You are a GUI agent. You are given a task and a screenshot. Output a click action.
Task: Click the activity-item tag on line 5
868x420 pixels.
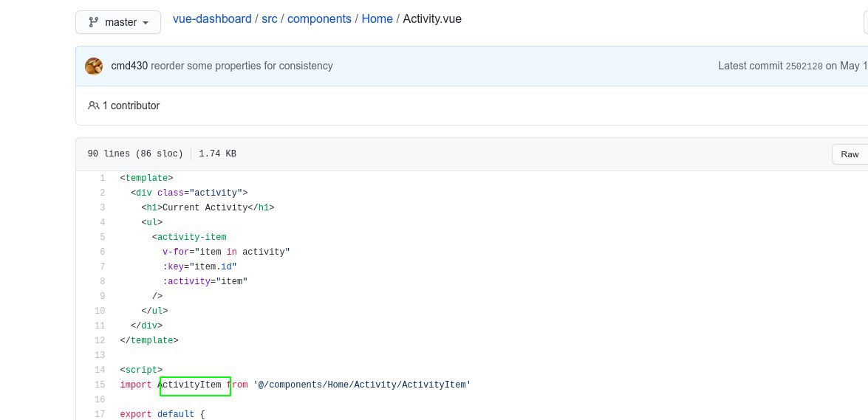[191, 237]
